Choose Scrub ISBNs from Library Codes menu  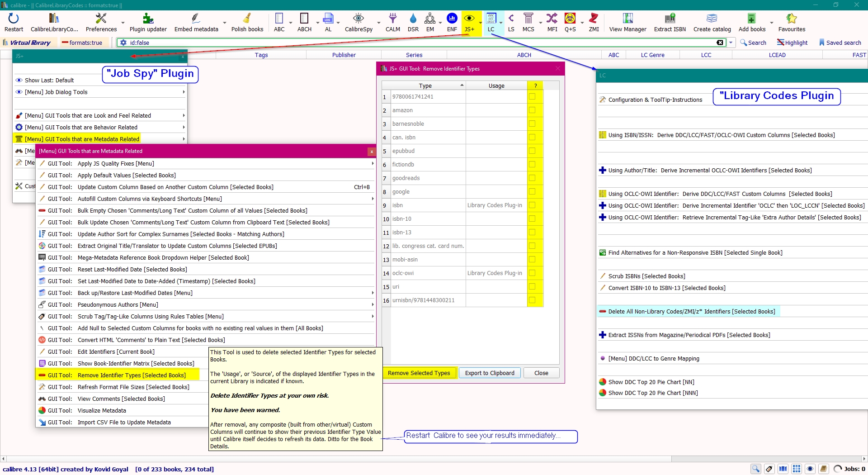pyautogui.click(x=646, y=276)
